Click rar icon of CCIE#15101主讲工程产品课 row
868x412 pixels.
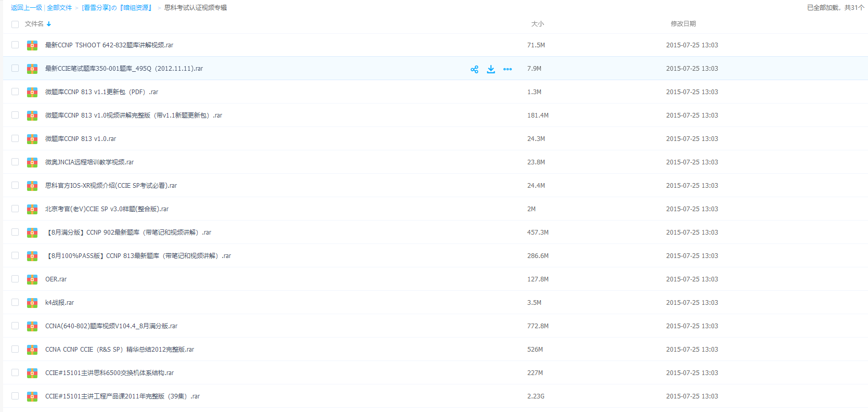pyautogui.click(x=32, y=396)
